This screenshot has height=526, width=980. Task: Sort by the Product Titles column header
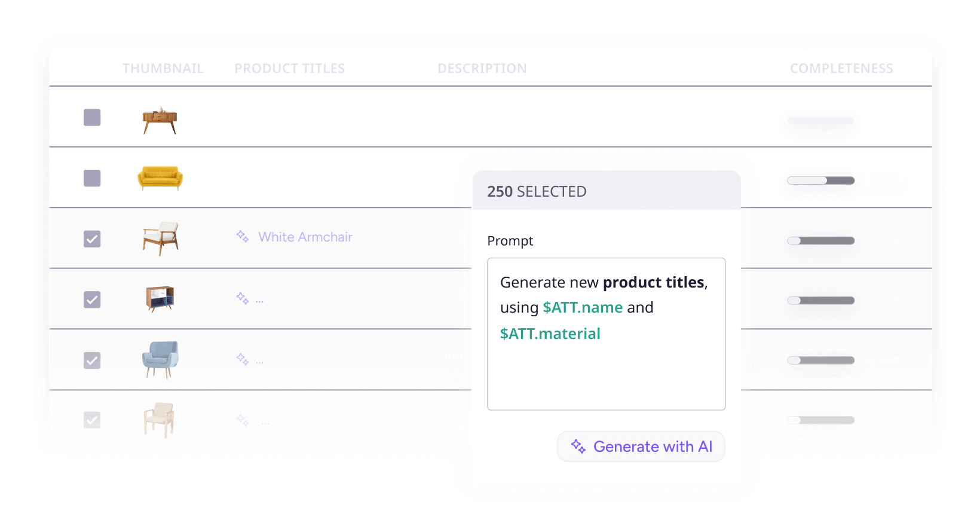[290, 69]
